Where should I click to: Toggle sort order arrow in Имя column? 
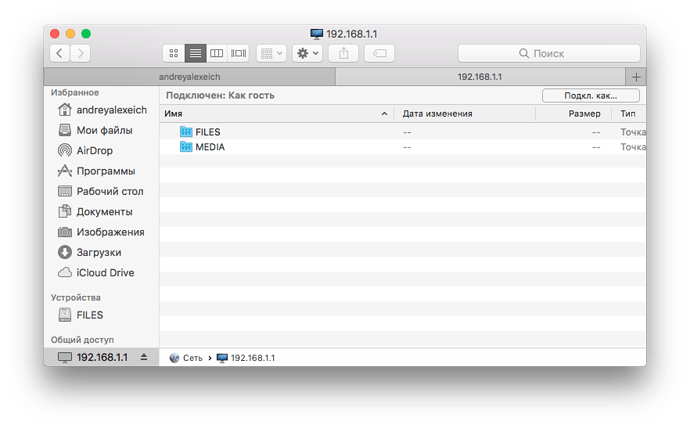(384, 113)
